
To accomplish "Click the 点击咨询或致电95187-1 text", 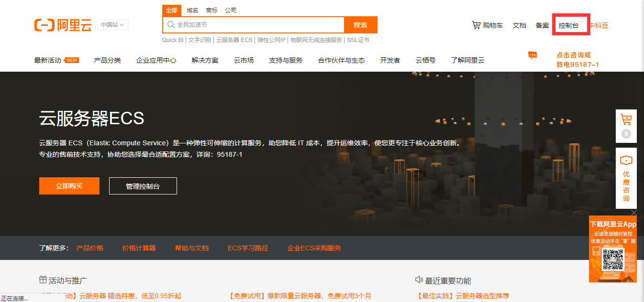I will [577, 60].
